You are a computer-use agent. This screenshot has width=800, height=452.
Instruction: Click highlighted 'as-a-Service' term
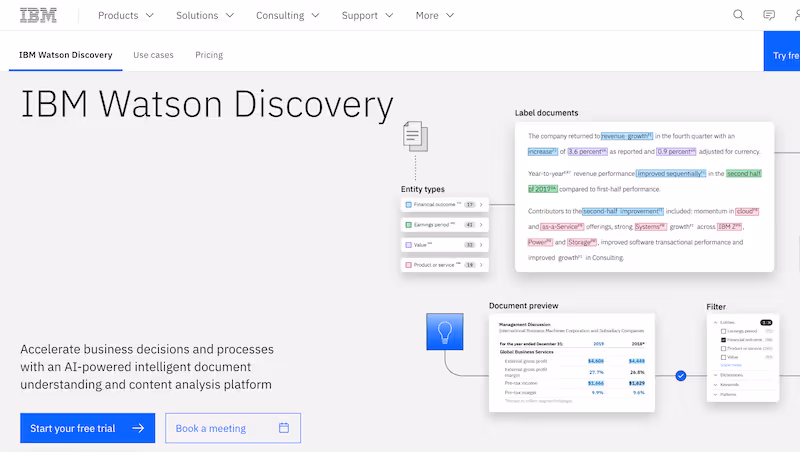[562, 227]
